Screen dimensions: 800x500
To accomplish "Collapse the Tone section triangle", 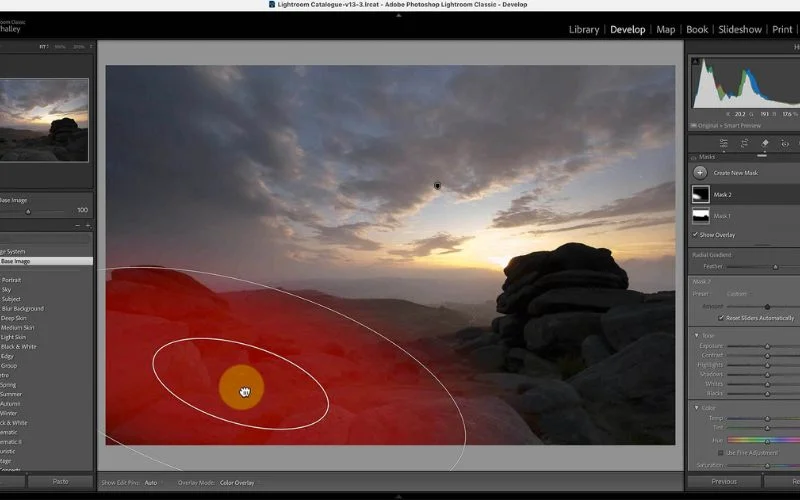I will click(696, 335).
